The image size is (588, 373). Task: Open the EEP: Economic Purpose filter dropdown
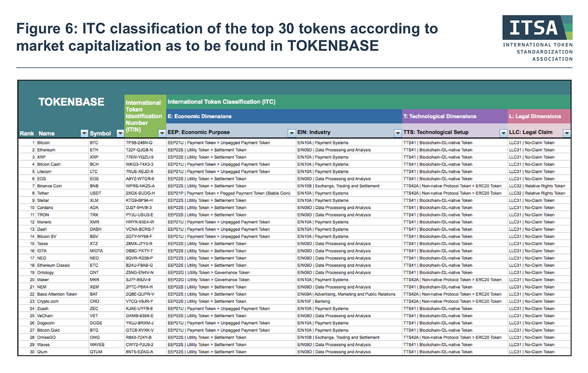point(291,133)
